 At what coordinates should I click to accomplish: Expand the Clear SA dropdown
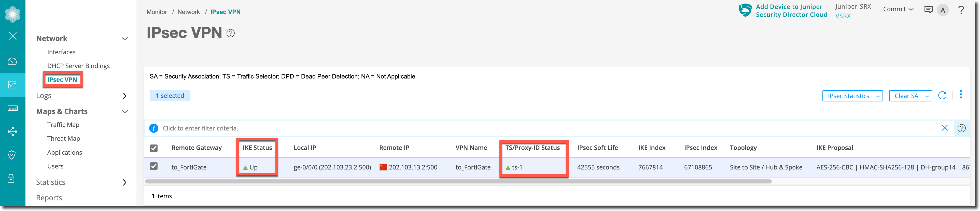[x=910, y=96]
